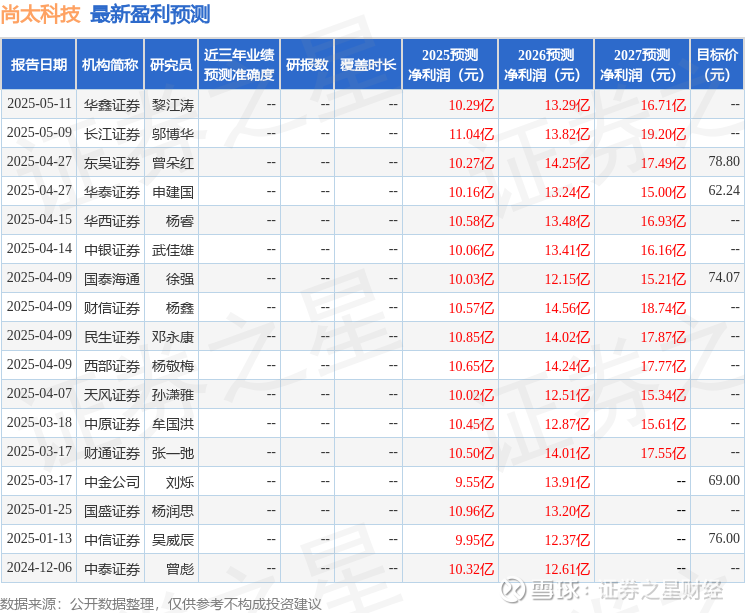Viewport: 745px width, 613px height.
Task: Click analyst name 申建国
Action: point(173,192)
